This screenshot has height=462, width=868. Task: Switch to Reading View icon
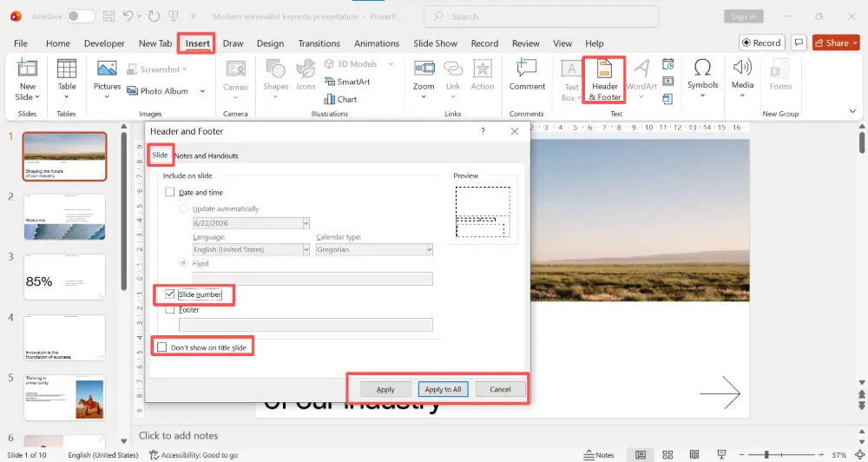click(694, 455)
